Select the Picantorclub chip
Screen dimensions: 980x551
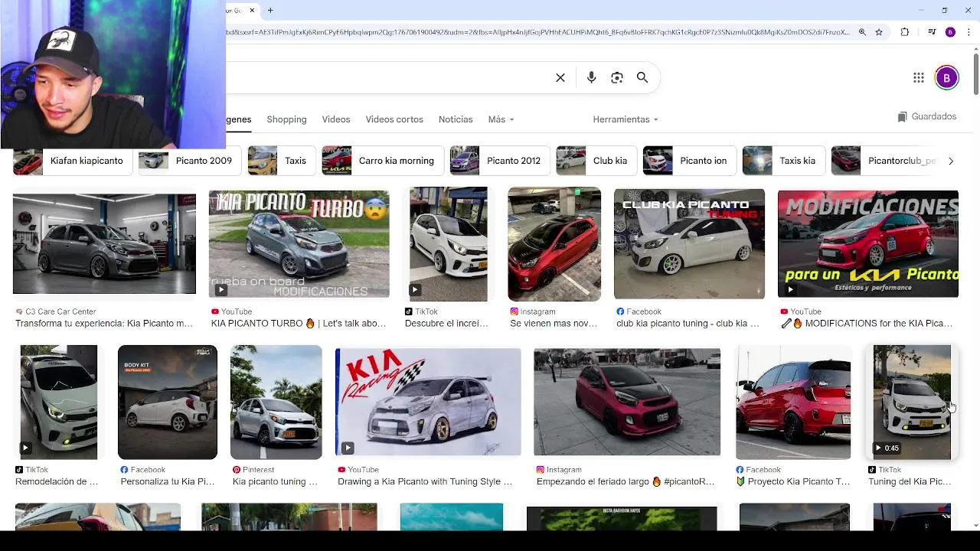pyautogui.click(x=886, y=161)
